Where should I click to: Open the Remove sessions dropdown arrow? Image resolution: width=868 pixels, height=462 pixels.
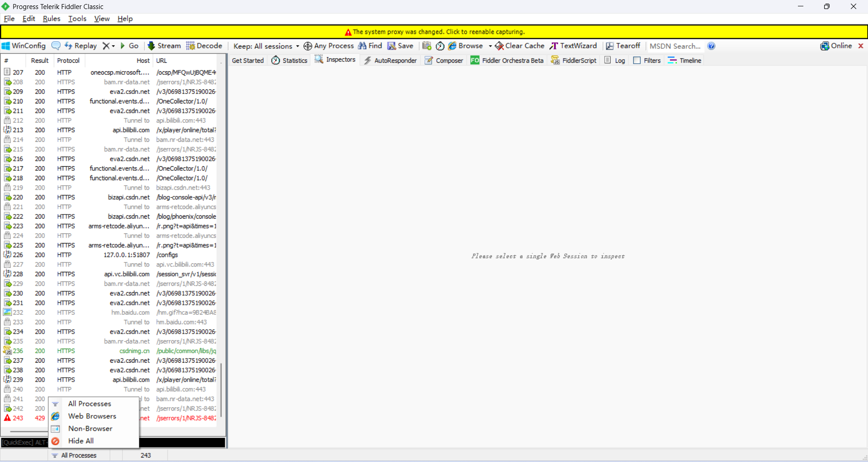tap(113, 46)
